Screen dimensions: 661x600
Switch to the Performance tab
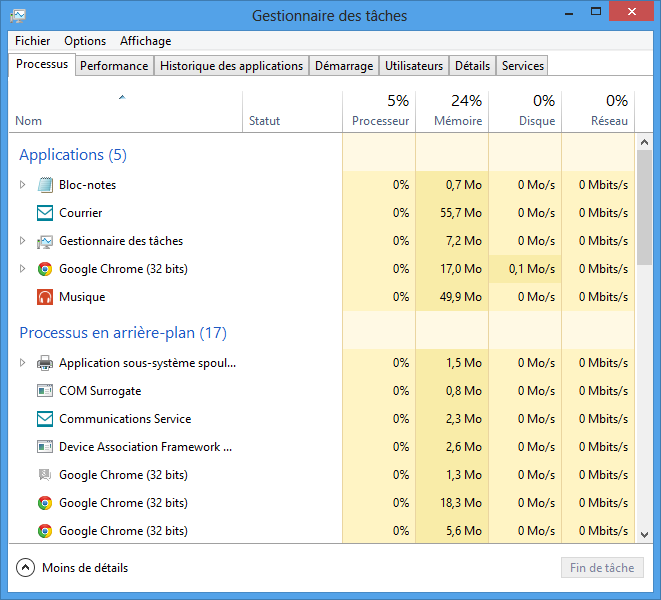tap(114, 66)
